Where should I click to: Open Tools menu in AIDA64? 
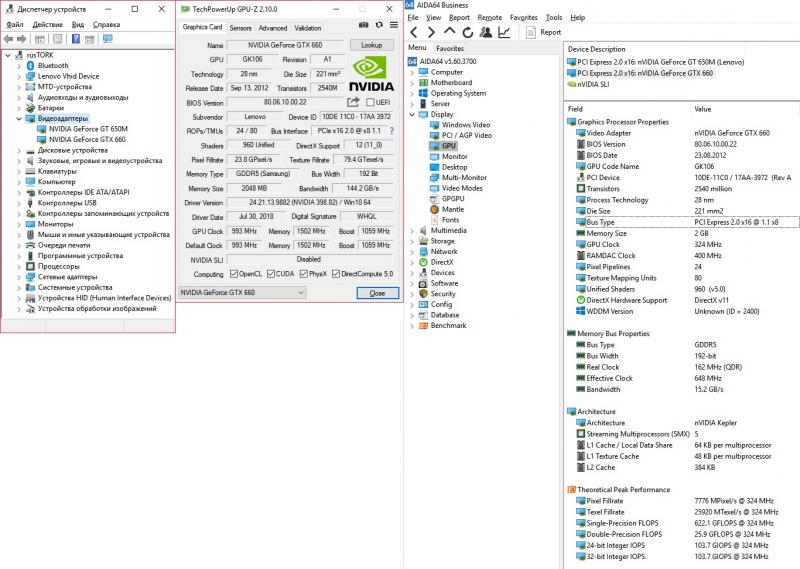[x=554, y=17]
